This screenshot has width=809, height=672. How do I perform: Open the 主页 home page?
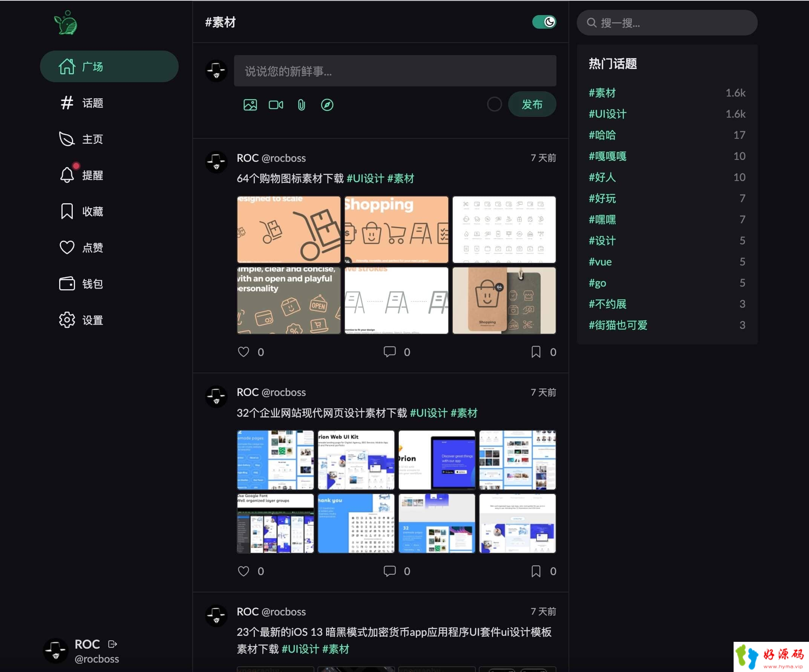[82, 139]
